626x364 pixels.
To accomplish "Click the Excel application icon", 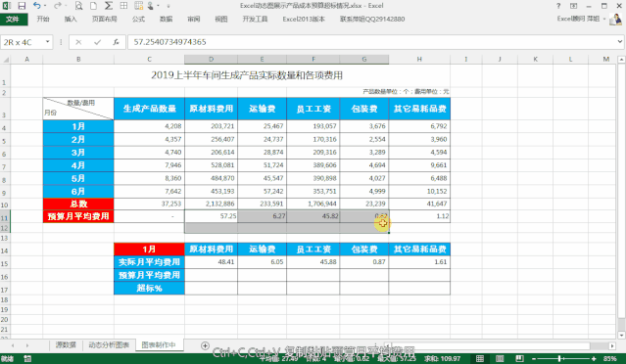I will click(x=7, y=6).
